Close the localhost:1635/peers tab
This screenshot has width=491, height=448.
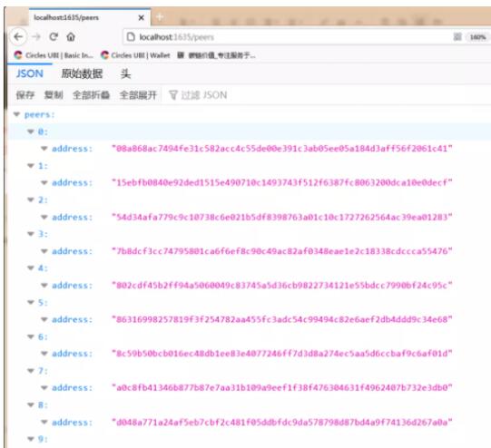[x=142, y=18]
